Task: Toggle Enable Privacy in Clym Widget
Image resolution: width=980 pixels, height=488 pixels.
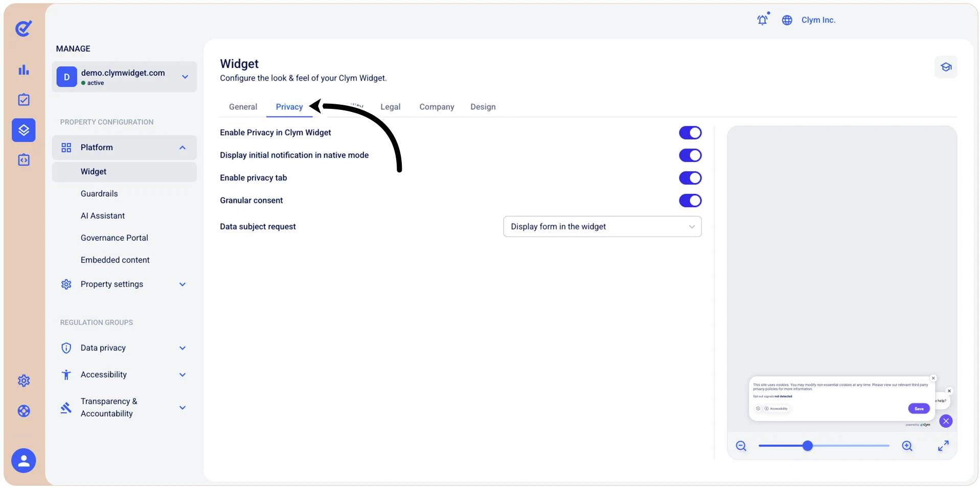Action: [690, 133]
